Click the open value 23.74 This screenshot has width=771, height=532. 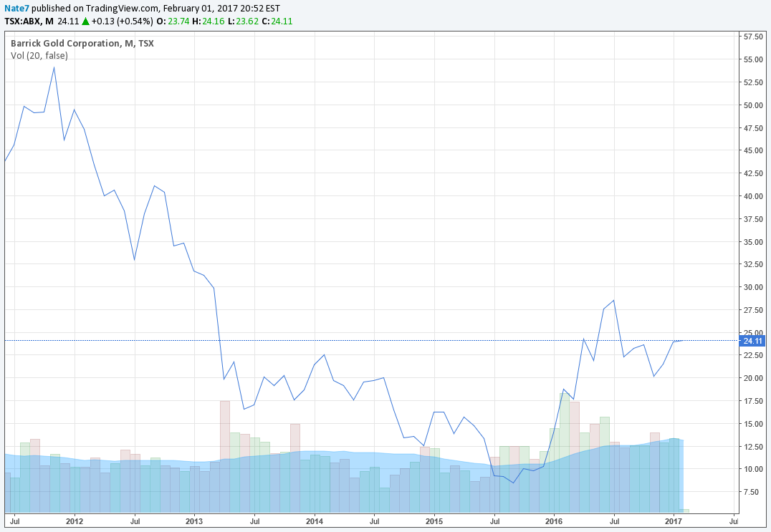click(178, 21)
